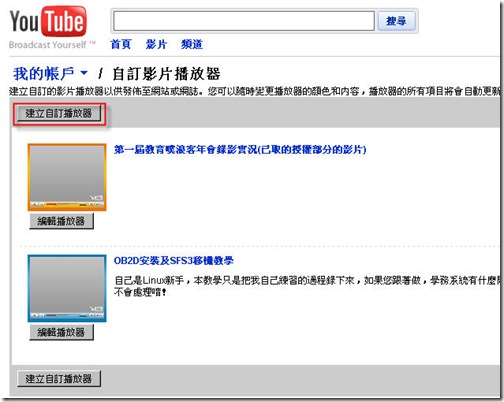Open the 首頁 home tab
Screen dimensions: 504x402
pyautogui.click(x=121, y=44)
